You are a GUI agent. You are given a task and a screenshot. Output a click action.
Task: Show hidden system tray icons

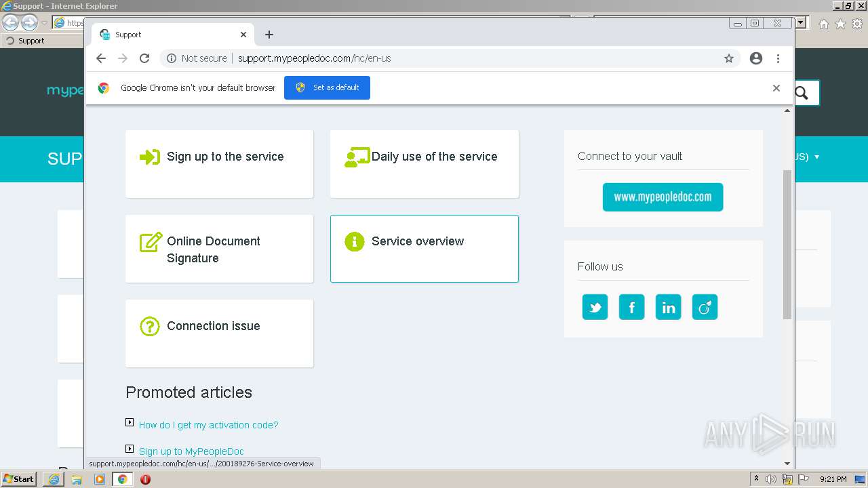756,479
